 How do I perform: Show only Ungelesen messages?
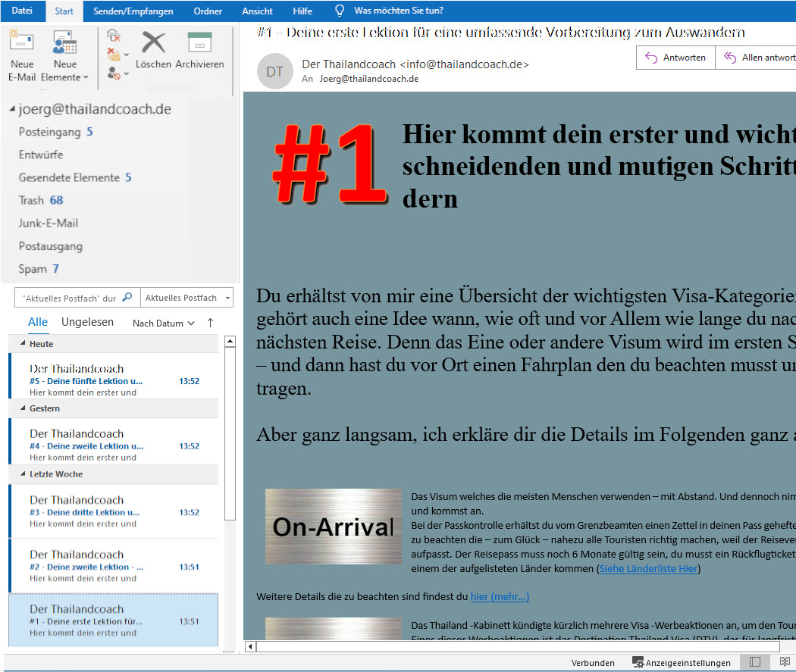tap(87, 322)
